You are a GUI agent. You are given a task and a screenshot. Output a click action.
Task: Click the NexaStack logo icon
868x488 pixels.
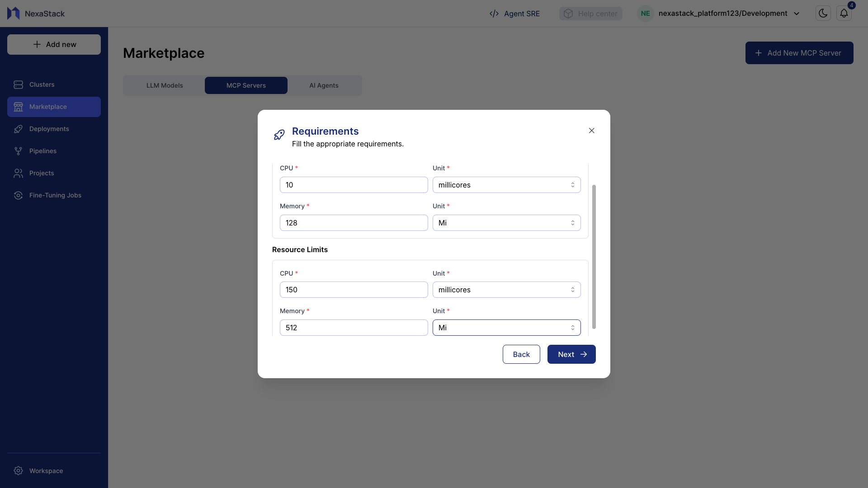(14, 14)
